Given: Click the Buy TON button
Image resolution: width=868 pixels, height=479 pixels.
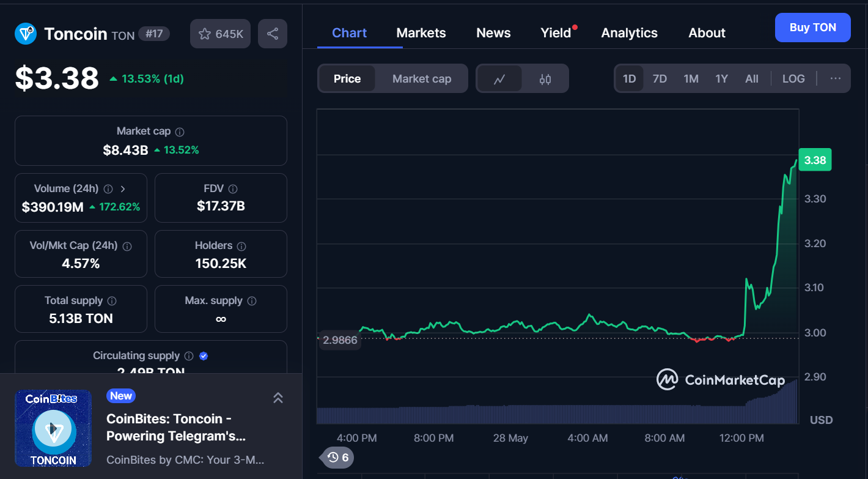Looking at the screenshot, I should [812, 28].
